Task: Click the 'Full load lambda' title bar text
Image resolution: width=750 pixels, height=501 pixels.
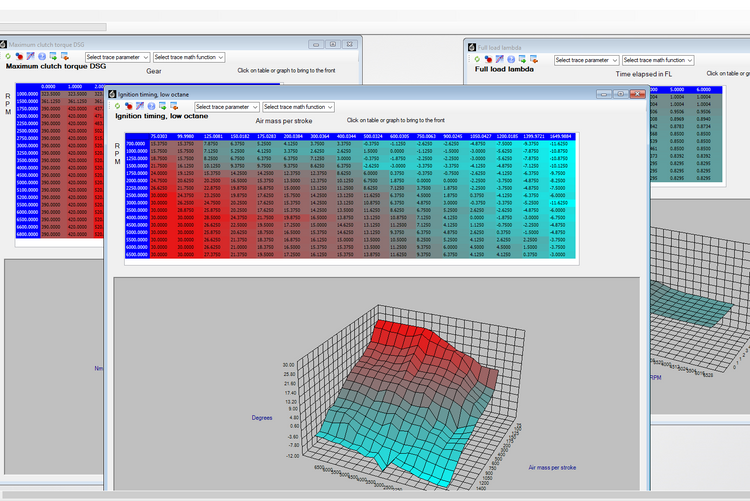Action: (499, 47)
